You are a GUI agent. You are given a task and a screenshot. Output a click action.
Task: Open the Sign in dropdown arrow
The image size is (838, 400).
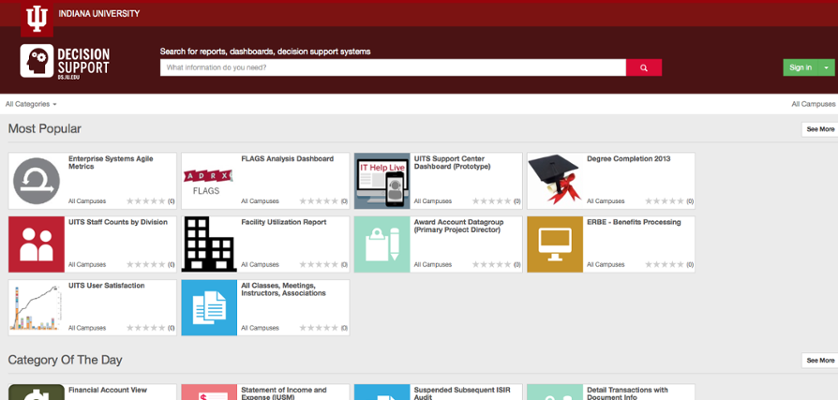tap(827, 67)
